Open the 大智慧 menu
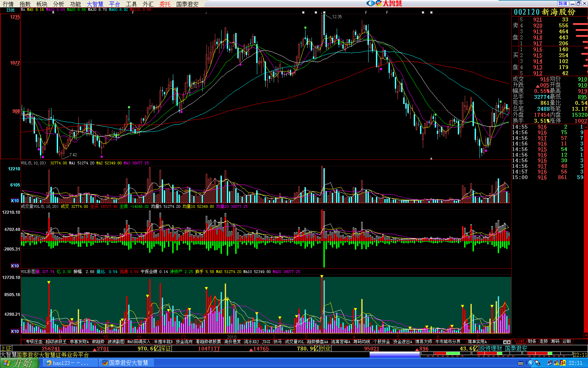This screenshot has height=368, width=588. (95, 4)
